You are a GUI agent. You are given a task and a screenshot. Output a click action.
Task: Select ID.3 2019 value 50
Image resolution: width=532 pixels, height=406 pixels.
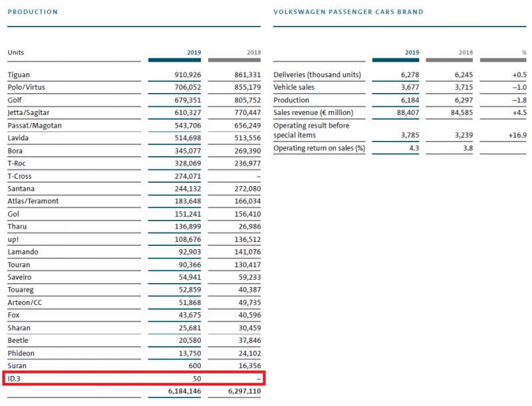197,379
